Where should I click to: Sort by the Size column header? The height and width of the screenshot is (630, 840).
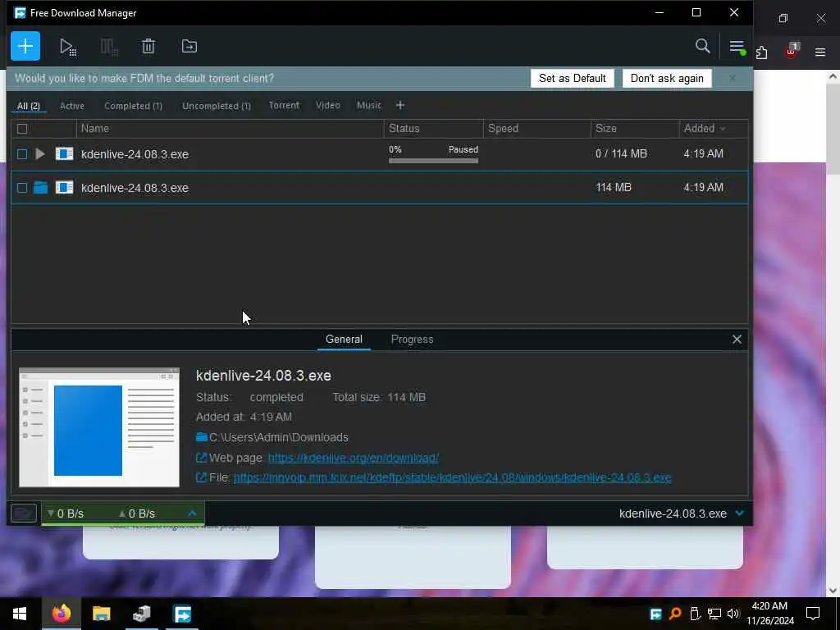click(x=635, y=129)
